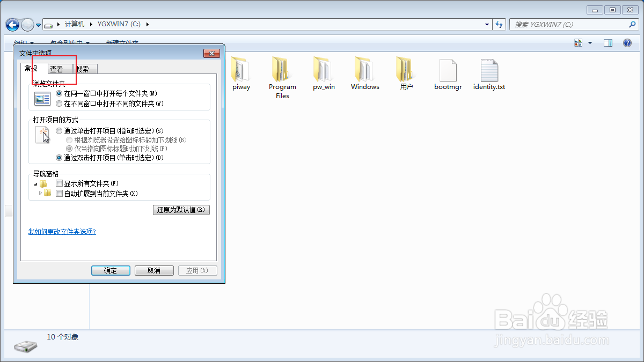
Task: Select the Program Files folder
Action: click(x=283, y=78)
